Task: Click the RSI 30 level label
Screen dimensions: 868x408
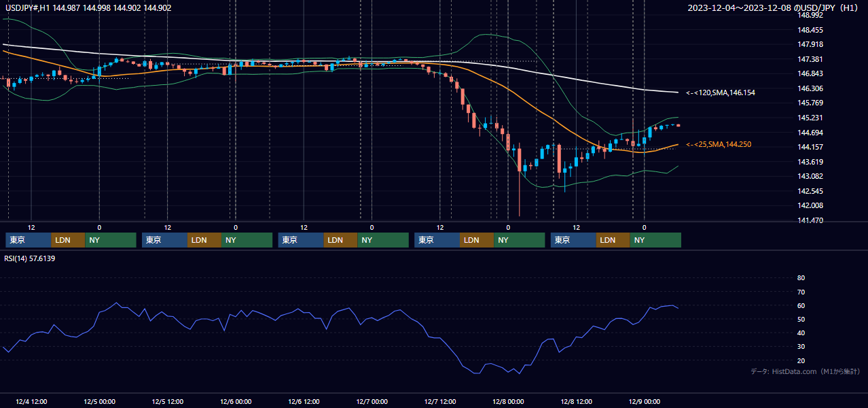Action: click(x=801, y=347)
